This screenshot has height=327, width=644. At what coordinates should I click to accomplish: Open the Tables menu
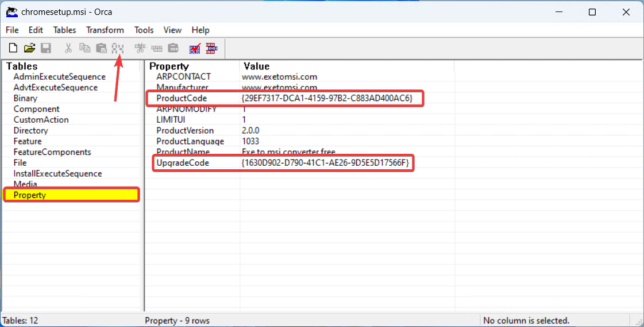click(x=64, y=30)
